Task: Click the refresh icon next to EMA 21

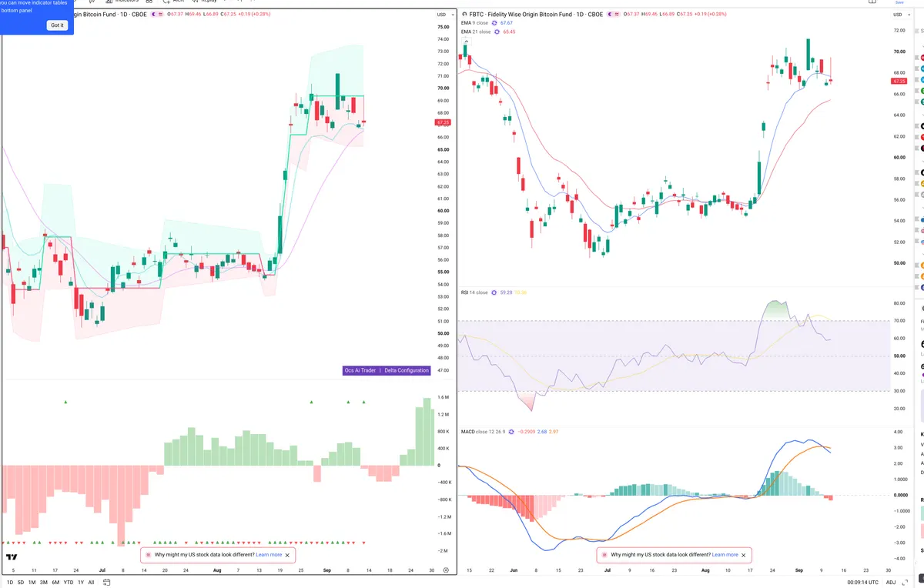Action: (497, 32)
